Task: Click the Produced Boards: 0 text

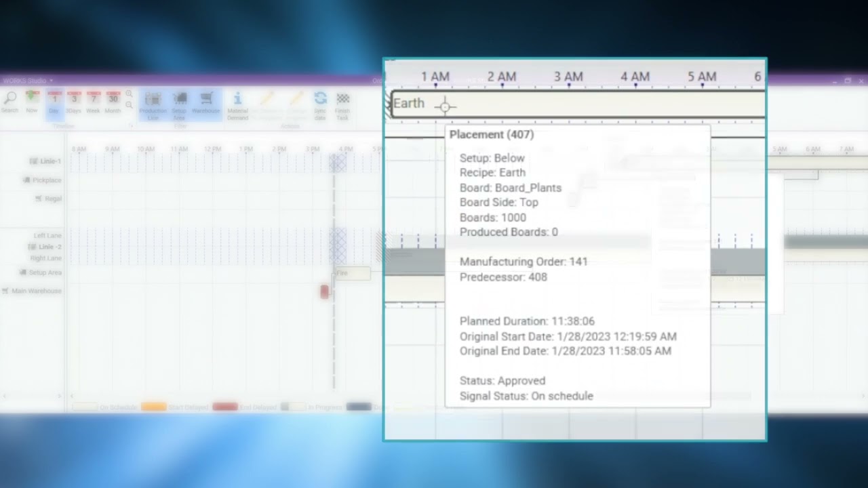Action: [x=509, y=232]
